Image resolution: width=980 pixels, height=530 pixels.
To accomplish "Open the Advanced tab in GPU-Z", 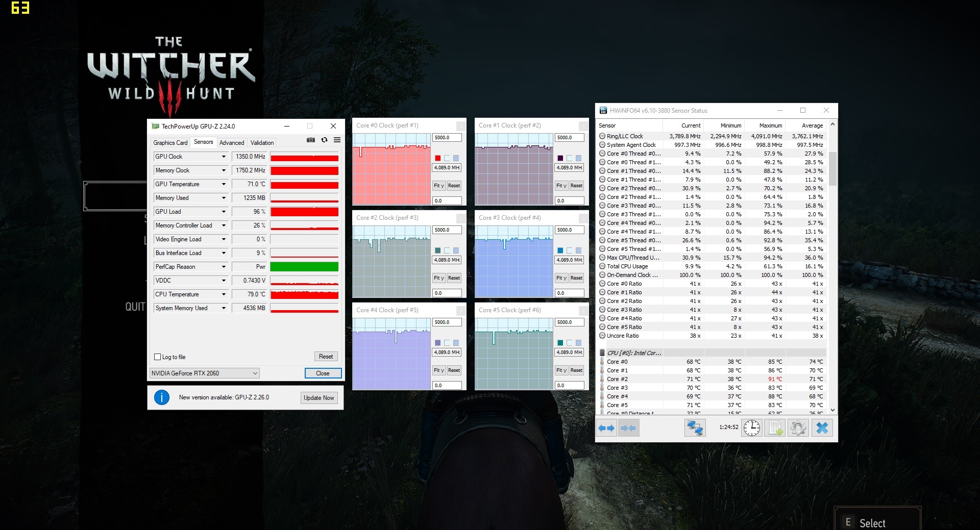I will pos(232,143).
